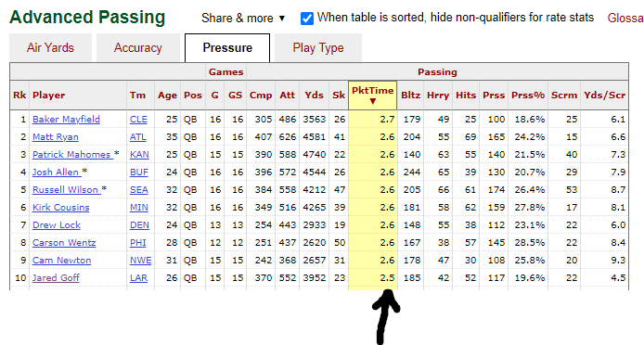Open Baker Mayfield's player page
Screen dimensions: 644x345
(66, 120)
